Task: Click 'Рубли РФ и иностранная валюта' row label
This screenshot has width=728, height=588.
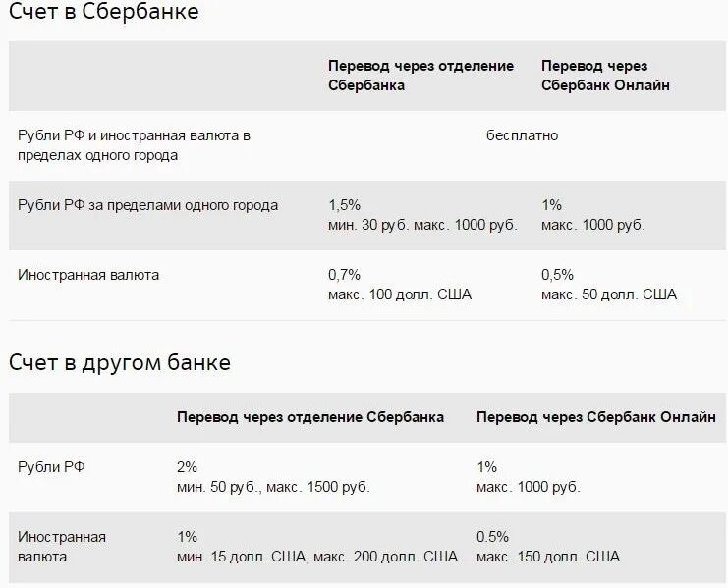Action: [x=134, y=135]
